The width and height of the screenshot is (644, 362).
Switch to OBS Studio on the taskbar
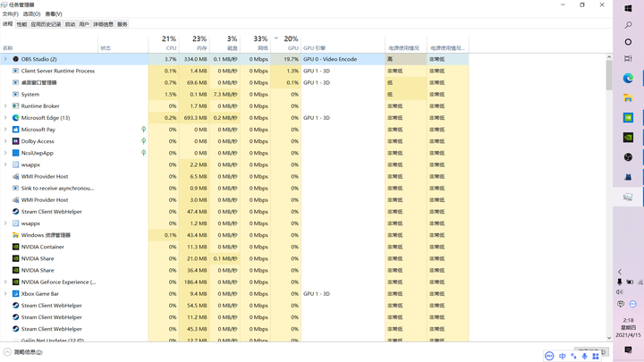click(628, 157)
